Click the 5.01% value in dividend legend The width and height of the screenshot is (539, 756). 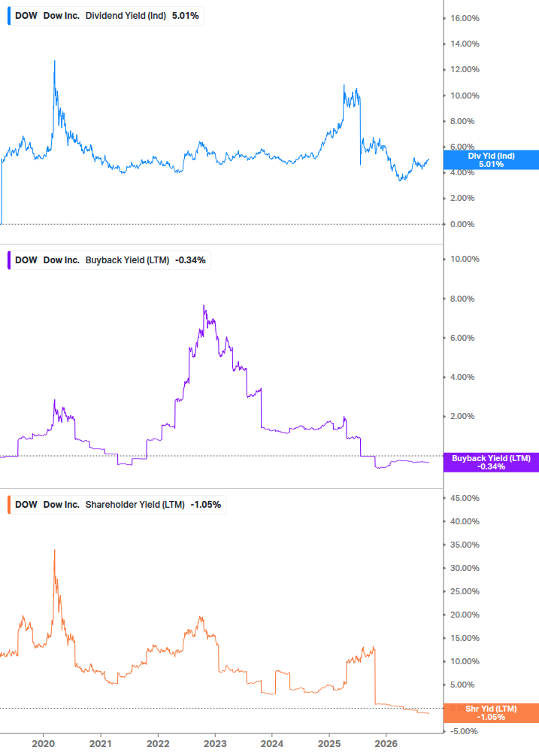point(186,16)
